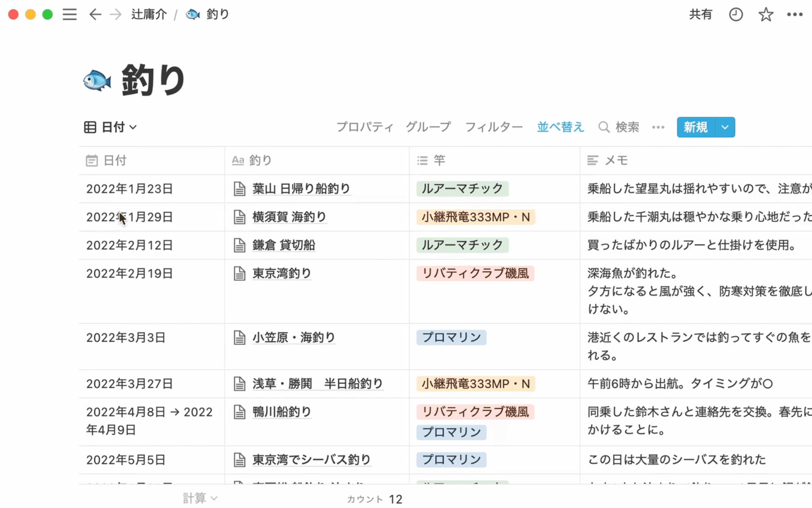This screenshot has height=508, width=812.
Task: Open the 並べ替え sort menu
Action: pyautogui.click(x=560, y=127)
